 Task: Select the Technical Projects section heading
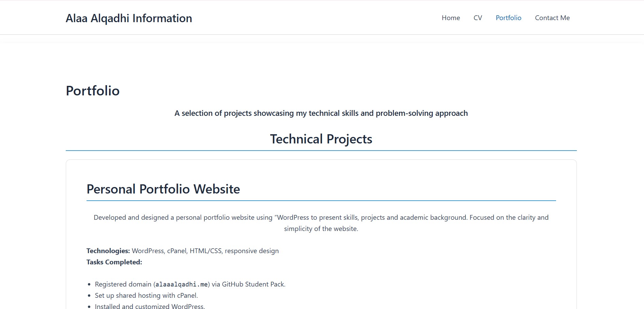pos(321,139)
